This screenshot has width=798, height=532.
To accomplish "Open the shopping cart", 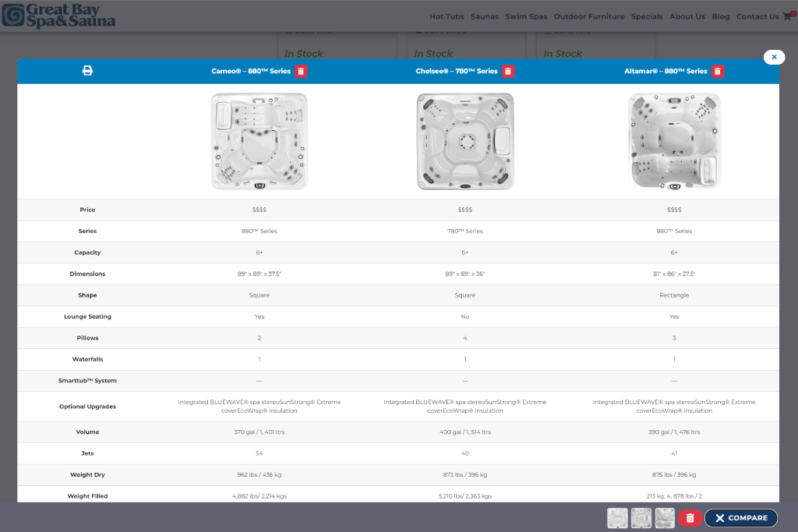I will point(789,16).
